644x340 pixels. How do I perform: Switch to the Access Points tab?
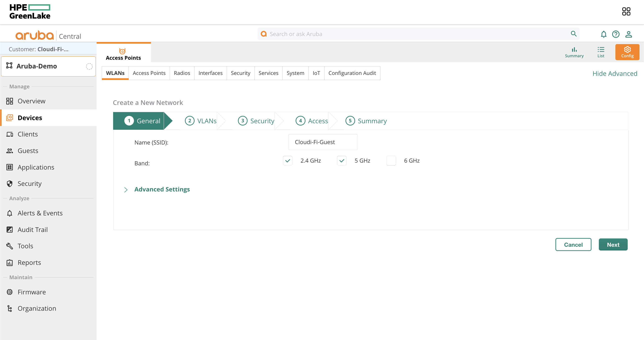[149, 73]
